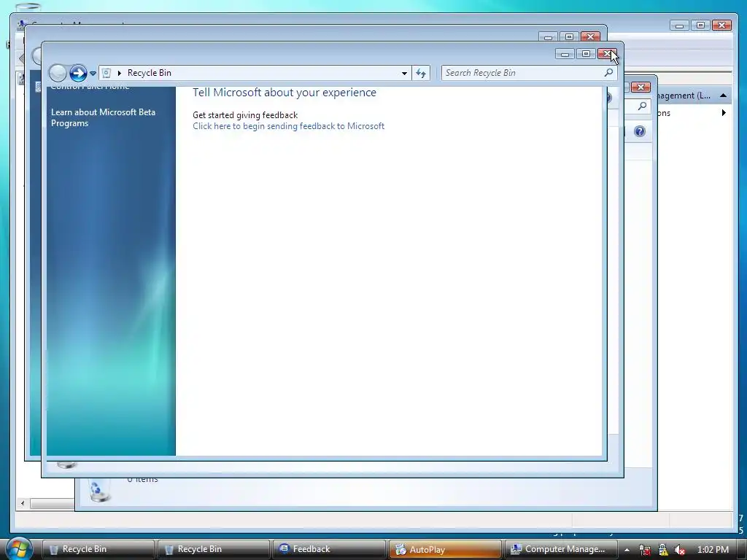This screenshot has width=747, height=560.
Task: Close the Computer Management window
Action: [721, 26]
